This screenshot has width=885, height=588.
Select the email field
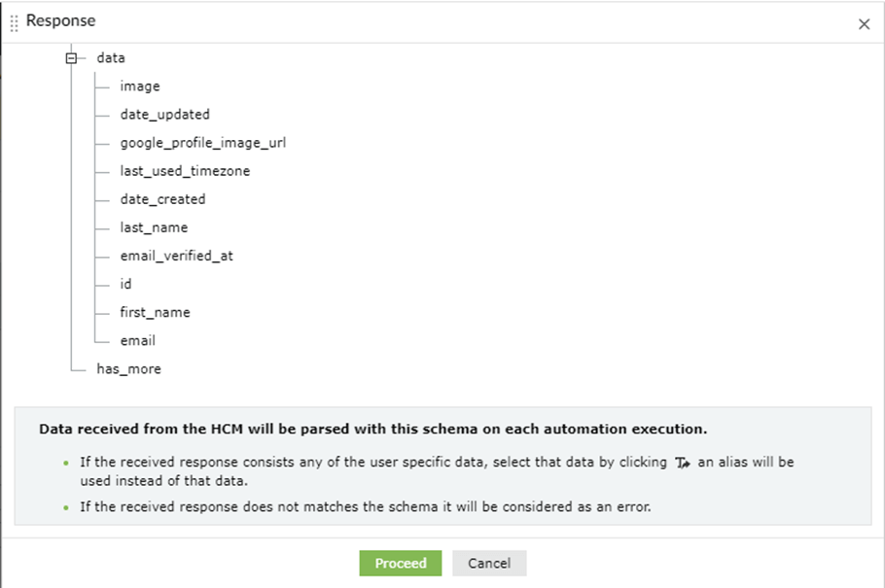(137, 340)
